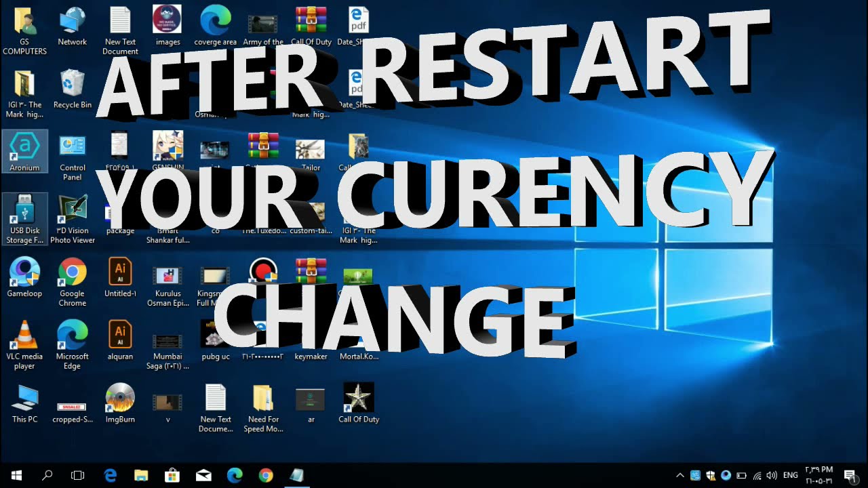Launch legacy Edge from the taskbar

click(x=111, y=475)
